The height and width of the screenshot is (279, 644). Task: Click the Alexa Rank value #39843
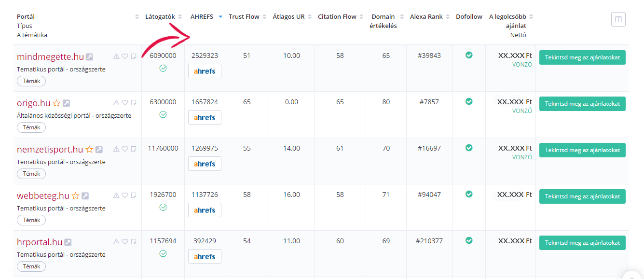pos(429,56)
